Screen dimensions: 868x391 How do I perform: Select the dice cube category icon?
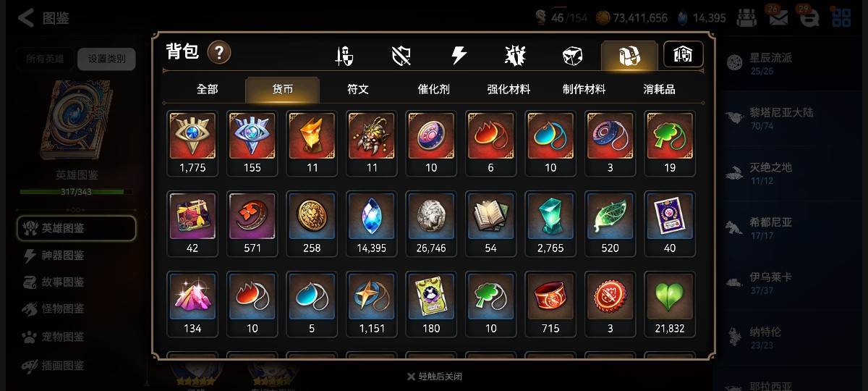pyautogui.click(x=572, y=56)
